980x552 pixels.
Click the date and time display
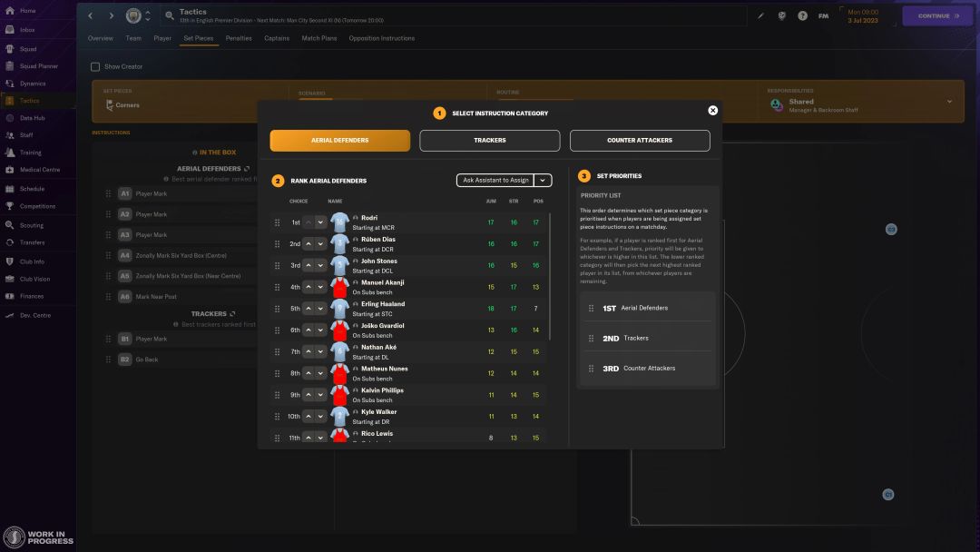863,16
